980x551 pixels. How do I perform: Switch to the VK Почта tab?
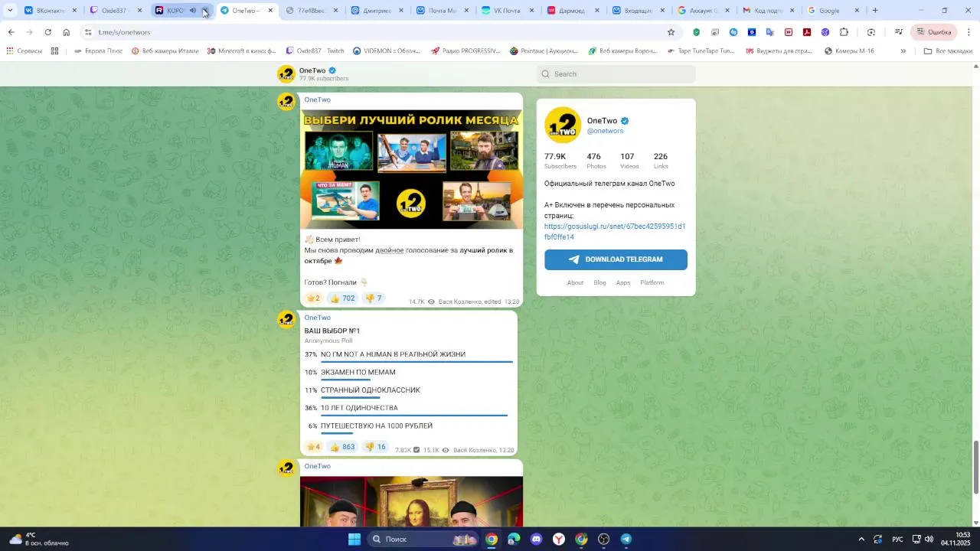pos(508,11)
